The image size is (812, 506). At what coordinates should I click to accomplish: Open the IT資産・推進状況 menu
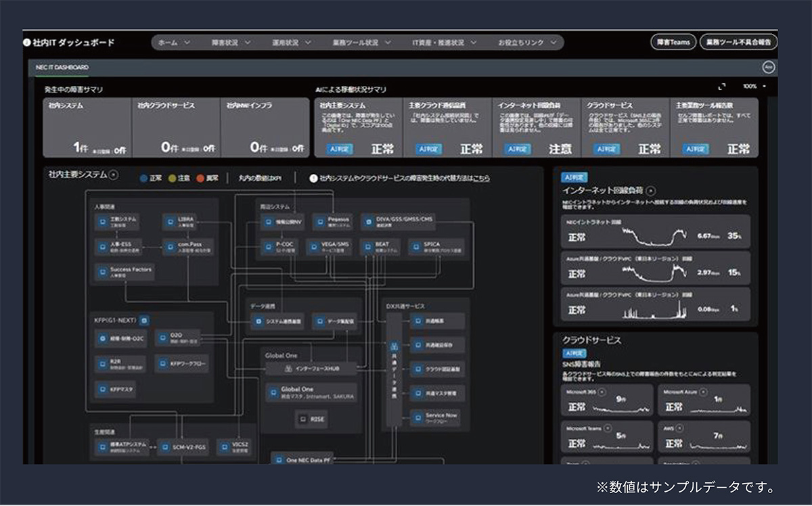(x=443, y=43)
